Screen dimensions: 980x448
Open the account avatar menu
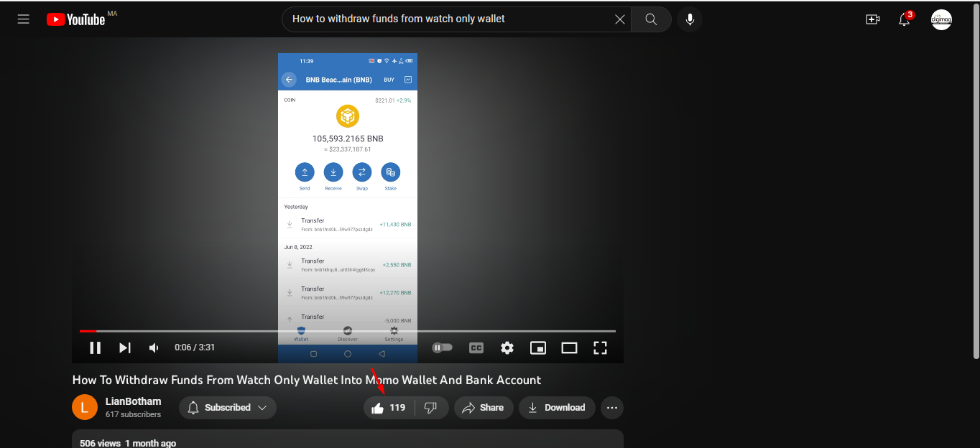(x=941, y=19)
